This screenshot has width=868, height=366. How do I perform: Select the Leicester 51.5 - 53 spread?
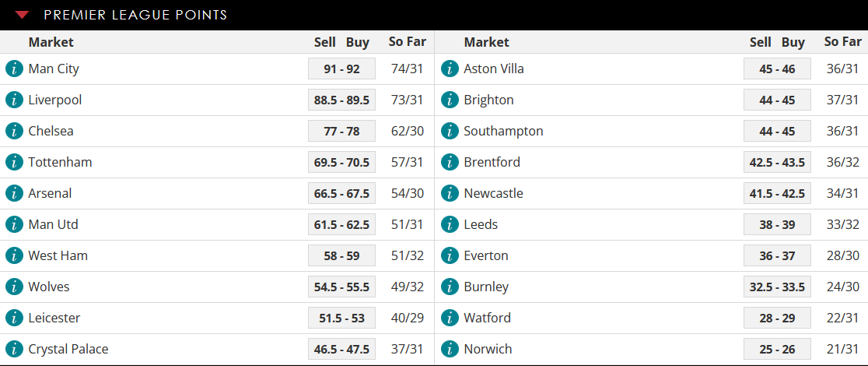click(341, 318)
